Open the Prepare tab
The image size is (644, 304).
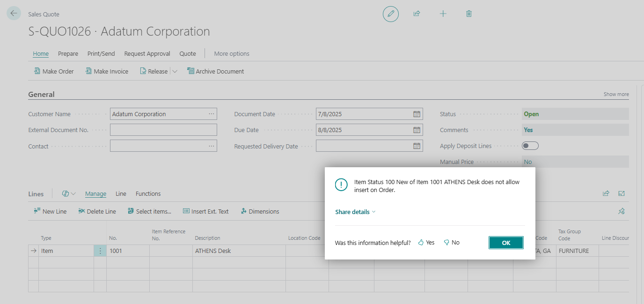pos(68,53)
